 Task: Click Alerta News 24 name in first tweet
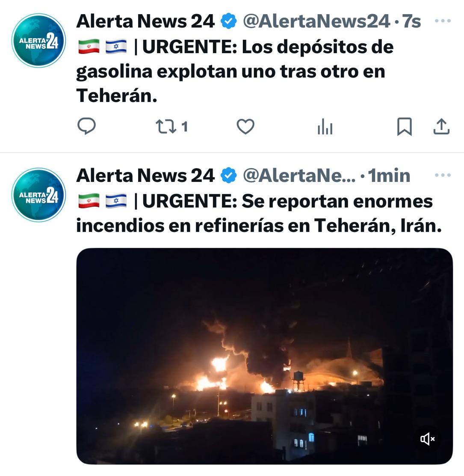145,21
